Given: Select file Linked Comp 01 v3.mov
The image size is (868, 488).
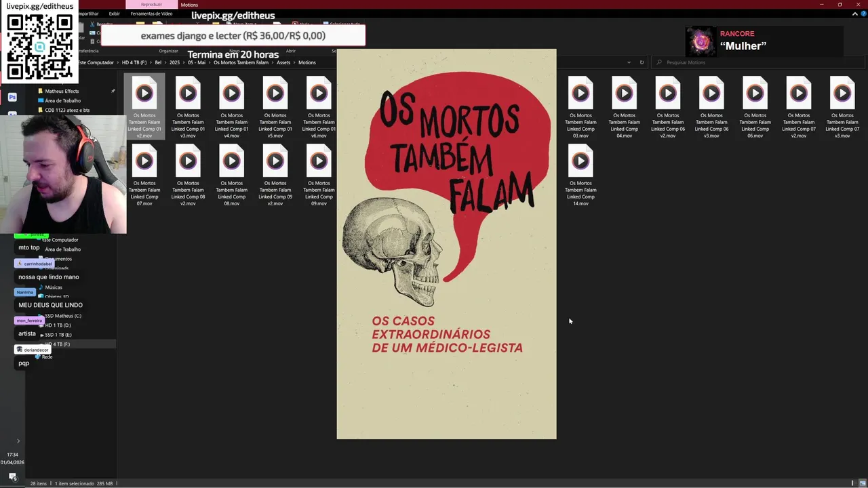Looking at the screenshot, I should pos(188,106).
